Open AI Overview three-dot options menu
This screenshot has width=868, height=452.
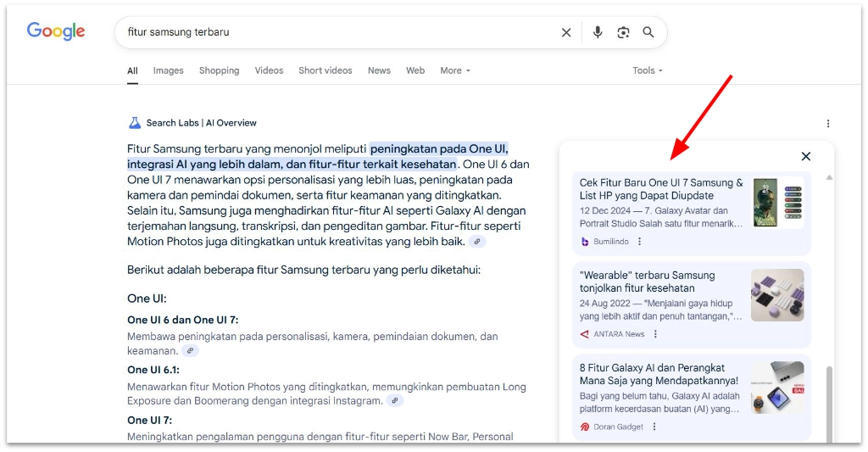pyautogui.click(x=828, y=123)
